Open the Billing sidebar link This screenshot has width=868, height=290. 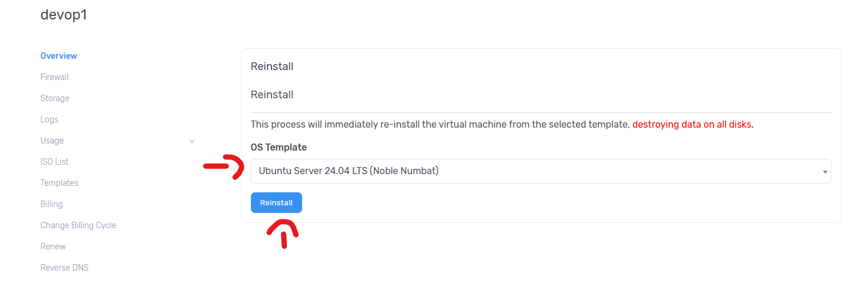[51, 204]
